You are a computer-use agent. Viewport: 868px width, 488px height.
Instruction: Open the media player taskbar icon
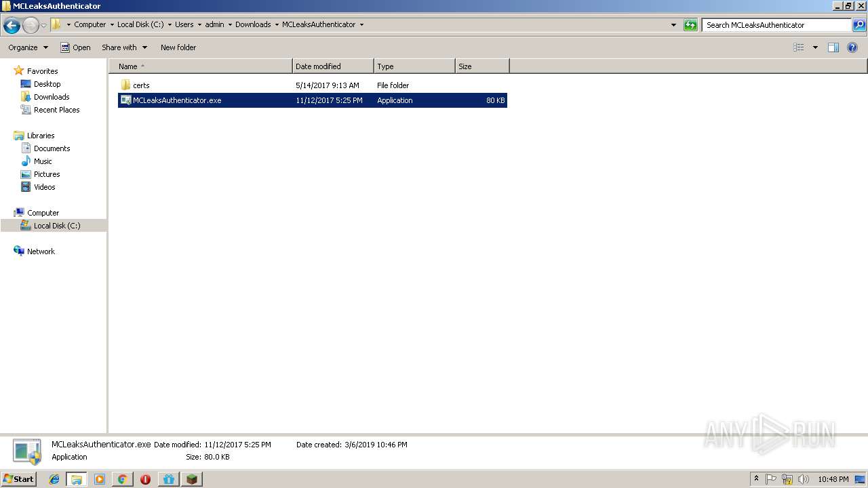pyautogui.click(x=100, y=479)
